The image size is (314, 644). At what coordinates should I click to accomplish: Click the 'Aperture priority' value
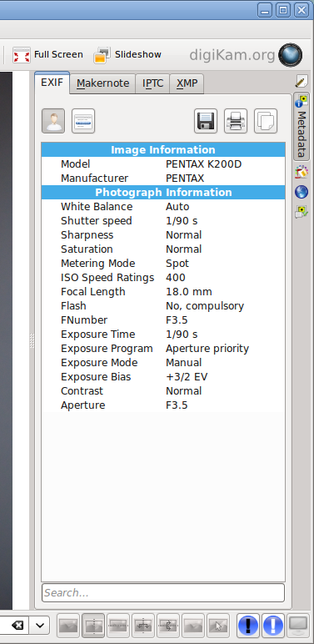tap(207, 349)
